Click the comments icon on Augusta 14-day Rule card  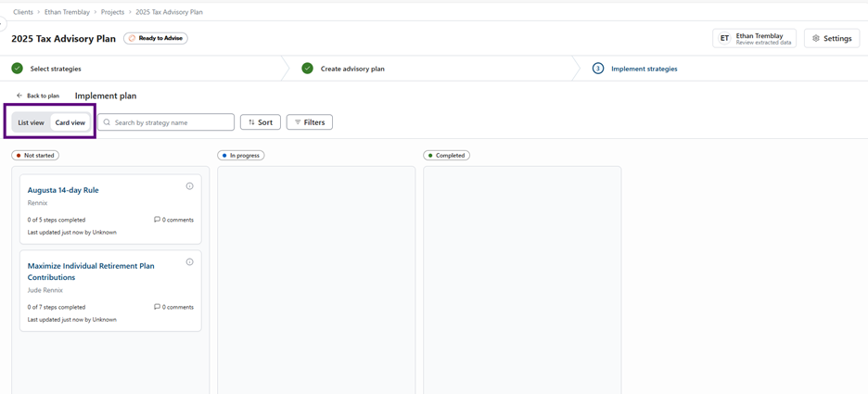point(158,220)
